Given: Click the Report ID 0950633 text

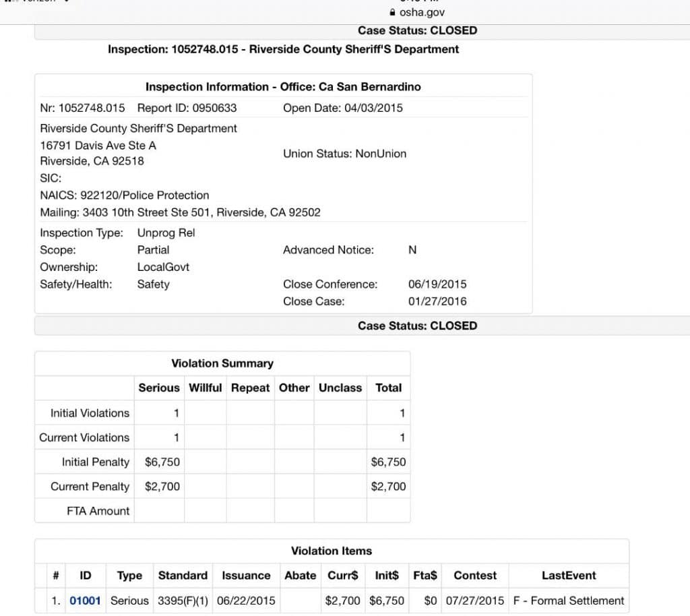Looking at the screenshot, I should pyautogui.click(x=187, y=108).
